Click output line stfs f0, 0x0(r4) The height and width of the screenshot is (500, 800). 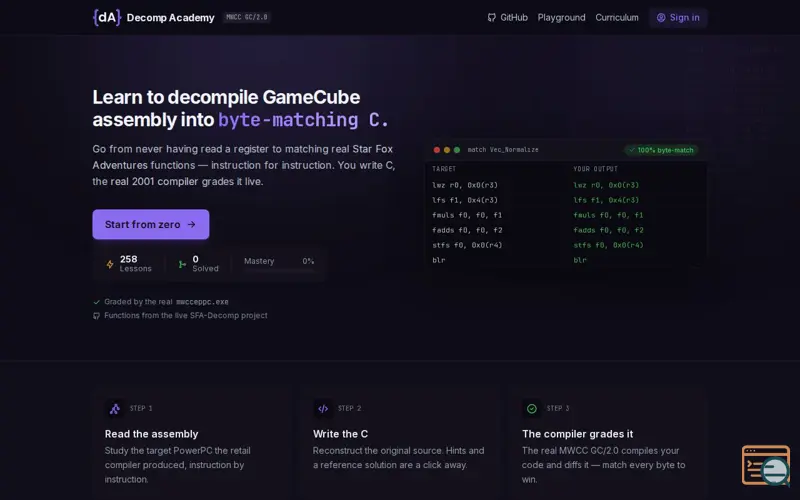click(x=608, y=245)
